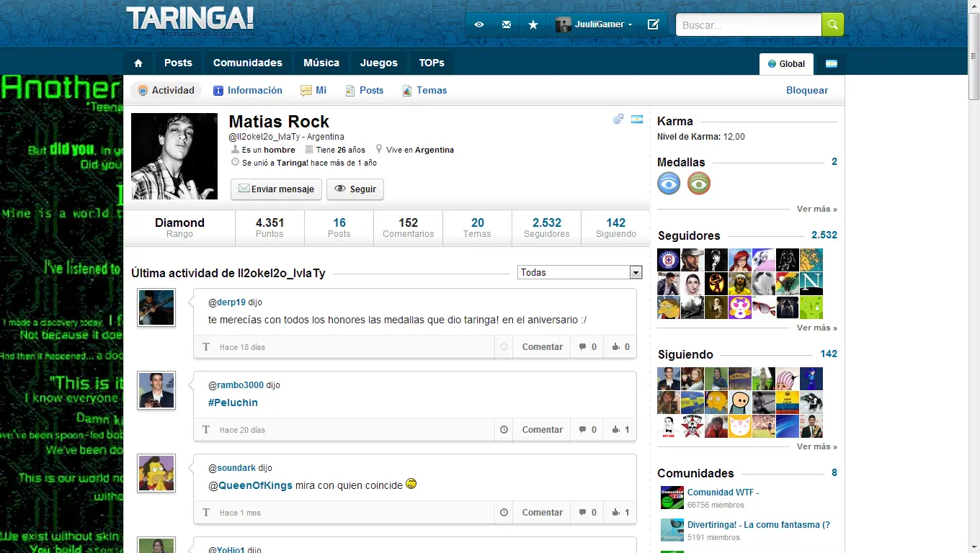
Task: Switch to the Información profile tab
Action: 248,91
